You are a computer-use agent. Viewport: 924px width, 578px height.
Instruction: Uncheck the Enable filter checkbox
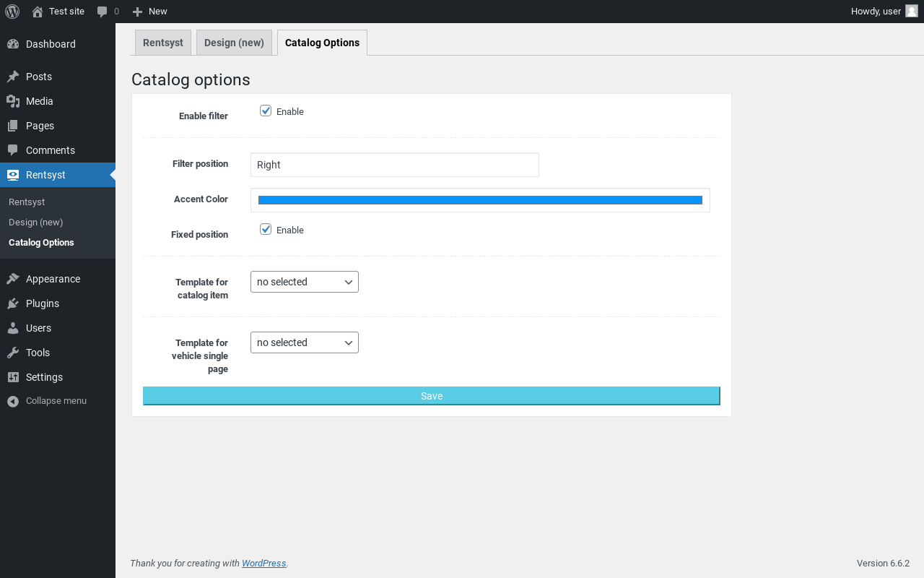pyautogui.click(x=266, y=111)
